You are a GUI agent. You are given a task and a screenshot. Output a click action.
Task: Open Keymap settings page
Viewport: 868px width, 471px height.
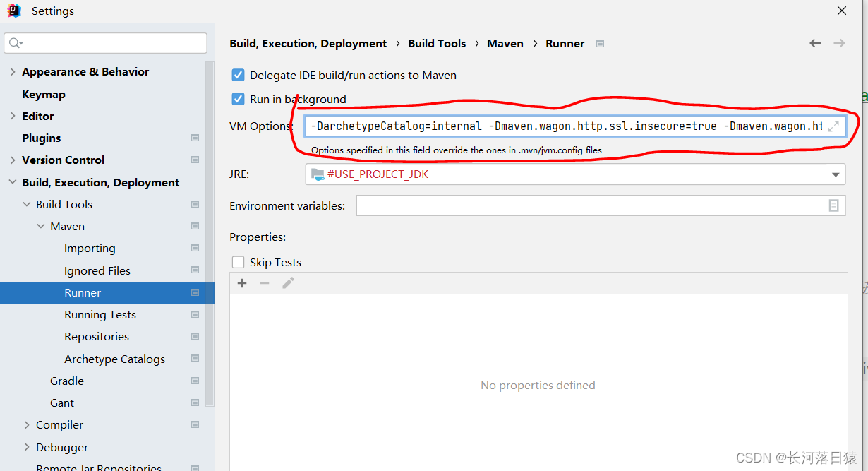point(44,95)
